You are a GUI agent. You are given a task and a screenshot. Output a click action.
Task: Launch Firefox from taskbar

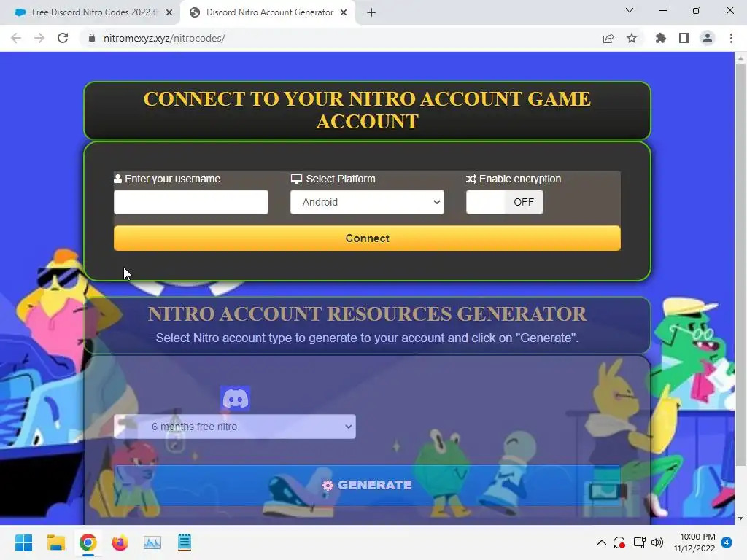click(x=120, y=542)
